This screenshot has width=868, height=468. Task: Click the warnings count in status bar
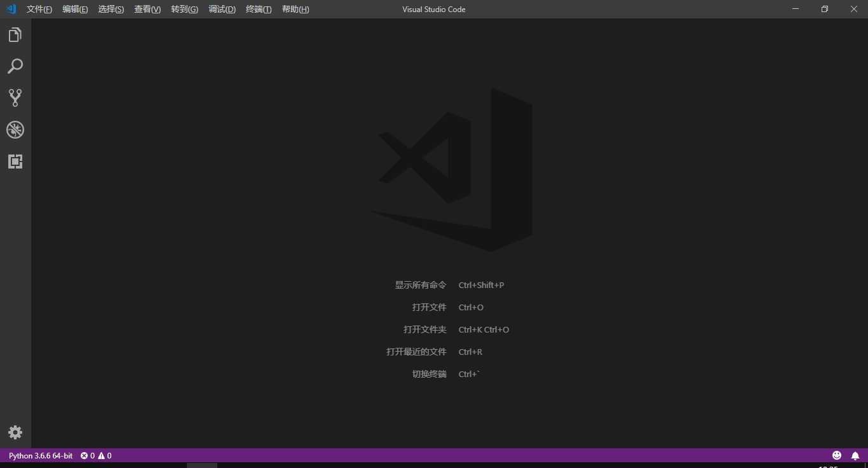coord(105,456)
